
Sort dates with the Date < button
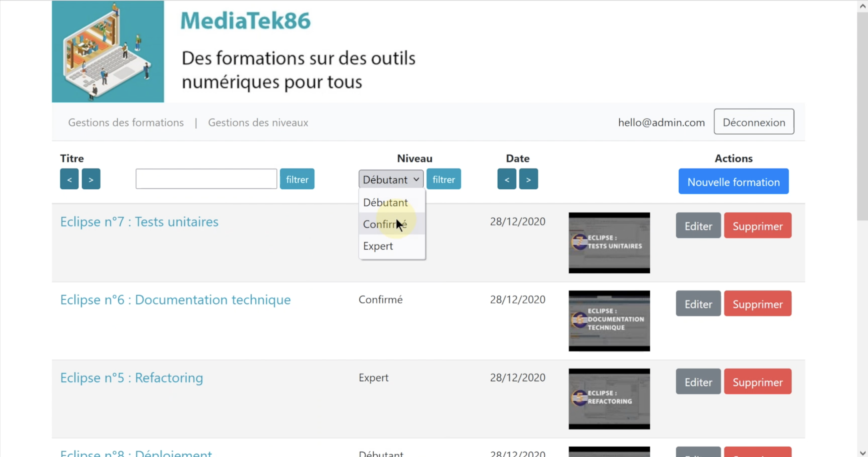[507, 179]
